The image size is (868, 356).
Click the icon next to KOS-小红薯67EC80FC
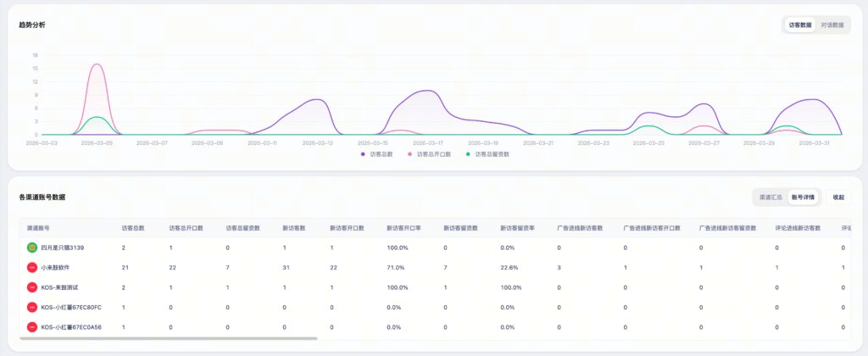coord(32,308)
